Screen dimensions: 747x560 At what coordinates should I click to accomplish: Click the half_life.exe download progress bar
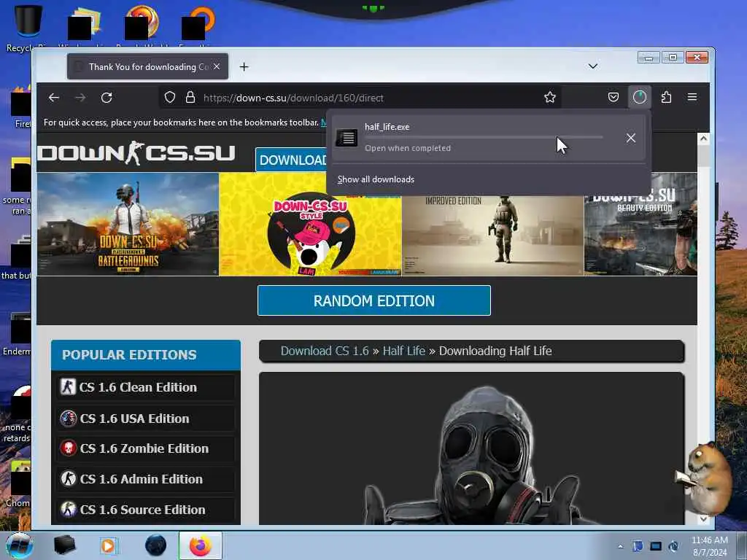[x=484, y=138]
